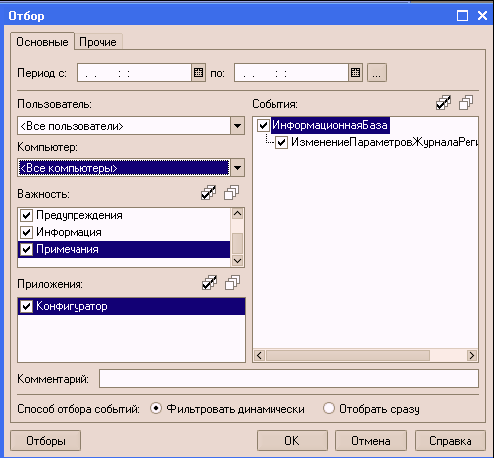This screenshot has width=494, height=458.
Task: Switch to the Прочие tab
Action: tap(98, 42)
